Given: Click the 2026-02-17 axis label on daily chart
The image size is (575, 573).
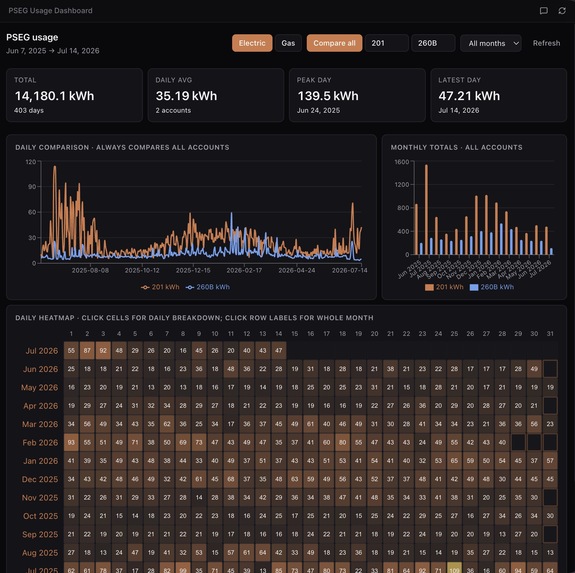Looking at the screenshot, I should pyautogui.click(x=244, y=271).
